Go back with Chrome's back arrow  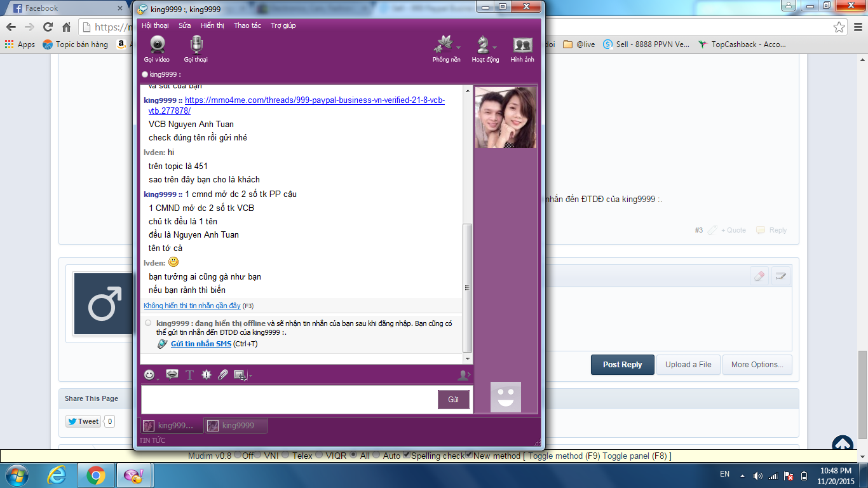coord(11,27)
